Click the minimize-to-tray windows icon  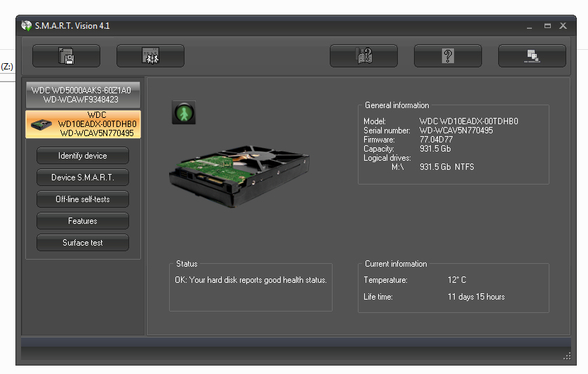click(x=532, y=56)
